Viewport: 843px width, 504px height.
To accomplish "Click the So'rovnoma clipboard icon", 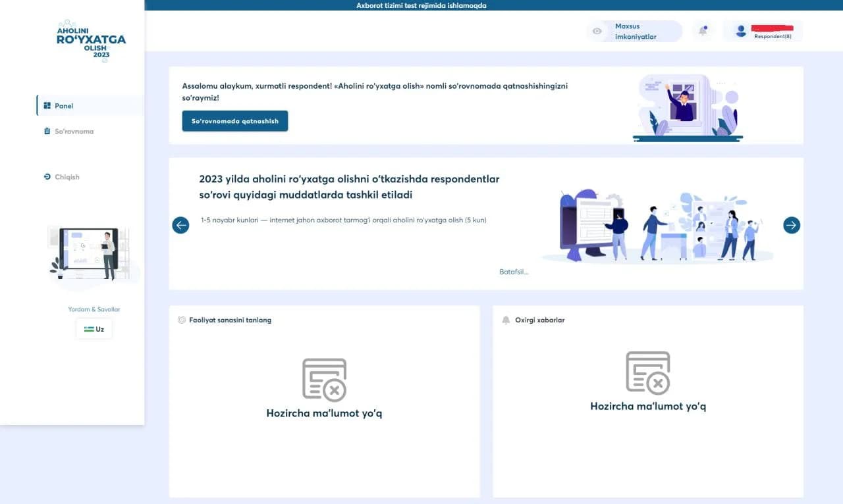I will [x=47, y=131].
